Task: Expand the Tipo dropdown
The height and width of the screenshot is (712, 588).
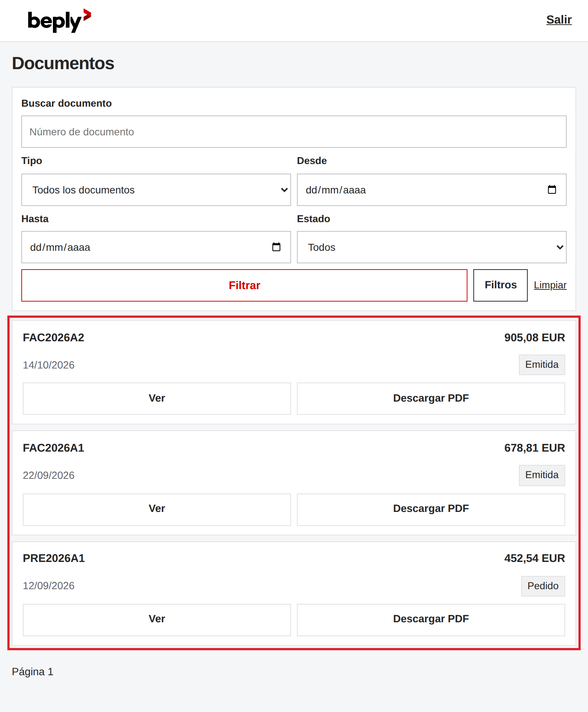Action: pyautogui.click(x=156, y=190)
